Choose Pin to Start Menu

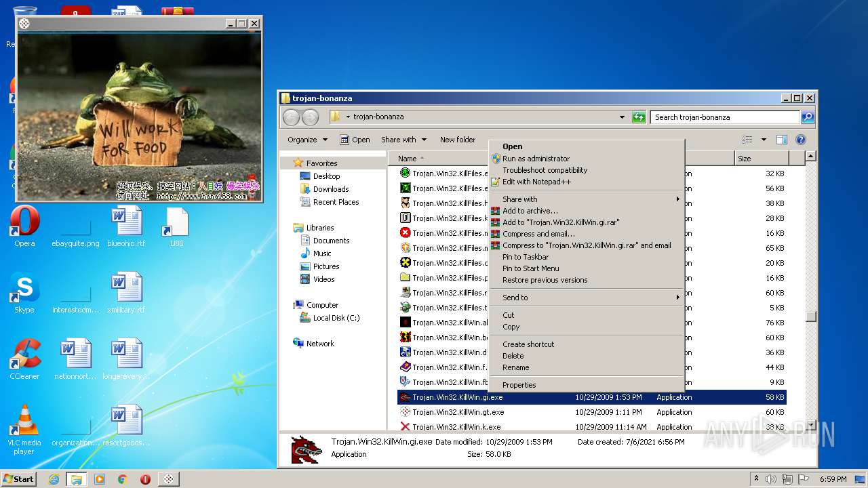587,268
